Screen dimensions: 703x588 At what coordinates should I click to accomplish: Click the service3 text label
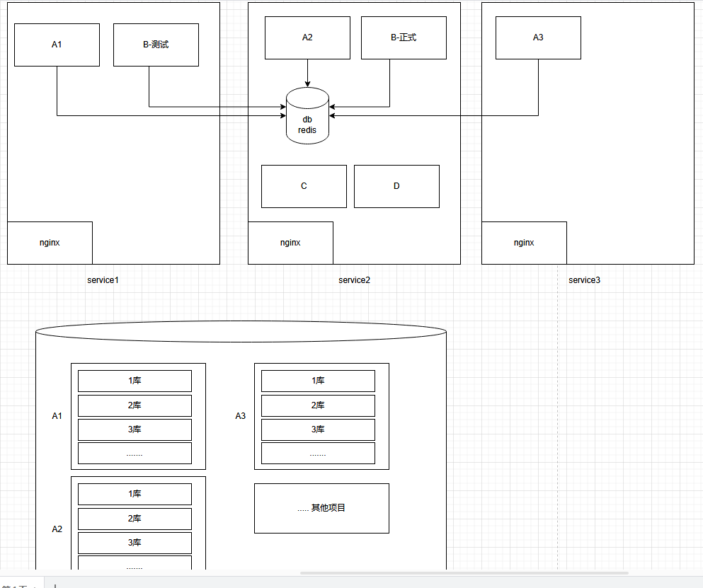[584, 280]
